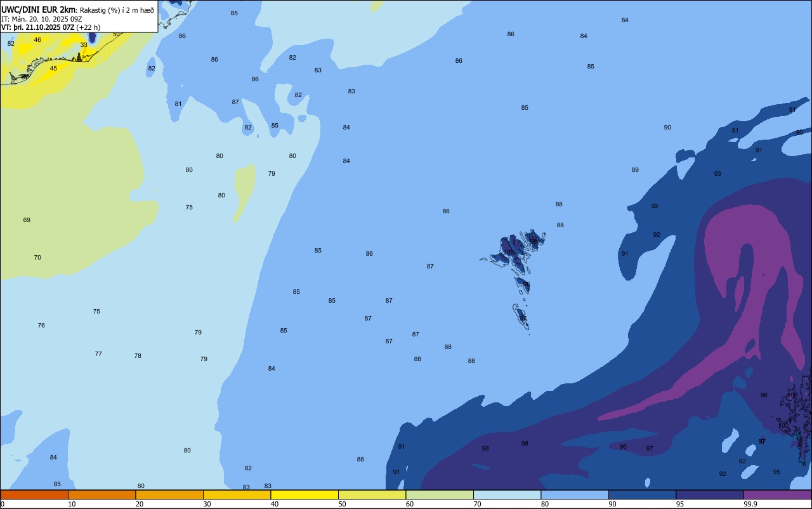Click the map value '81'

[178, 104]
